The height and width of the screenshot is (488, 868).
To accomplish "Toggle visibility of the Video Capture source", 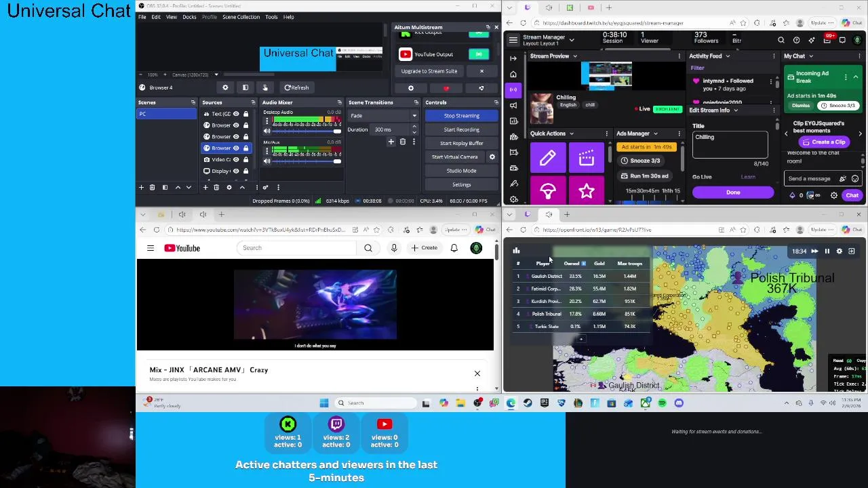I will pyautogui.click(x=236, y=159).
